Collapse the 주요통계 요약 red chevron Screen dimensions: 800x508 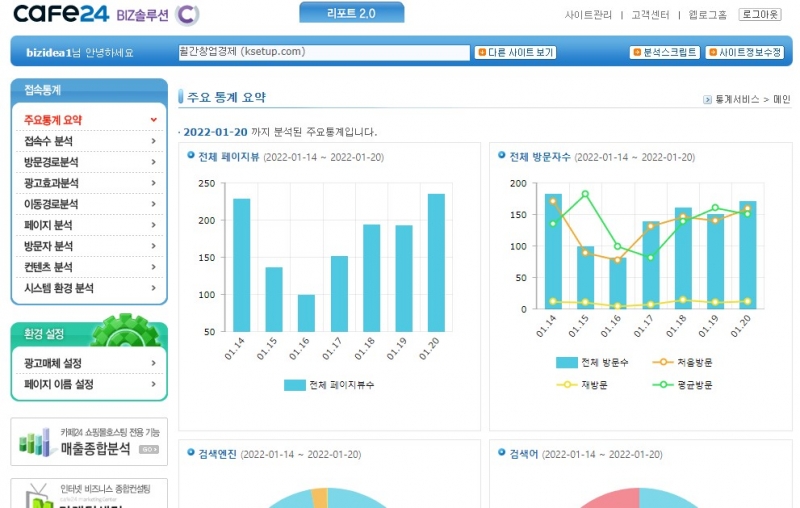154,120
